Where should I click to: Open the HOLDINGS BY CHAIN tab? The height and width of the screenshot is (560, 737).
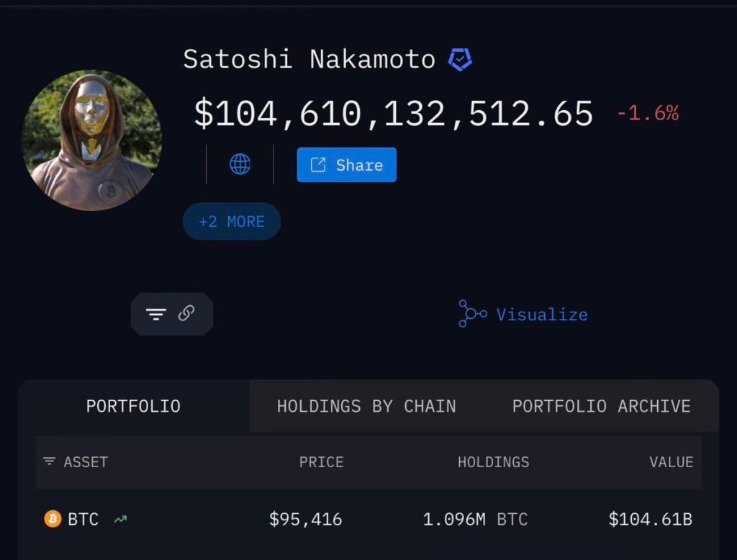(366, 406)
